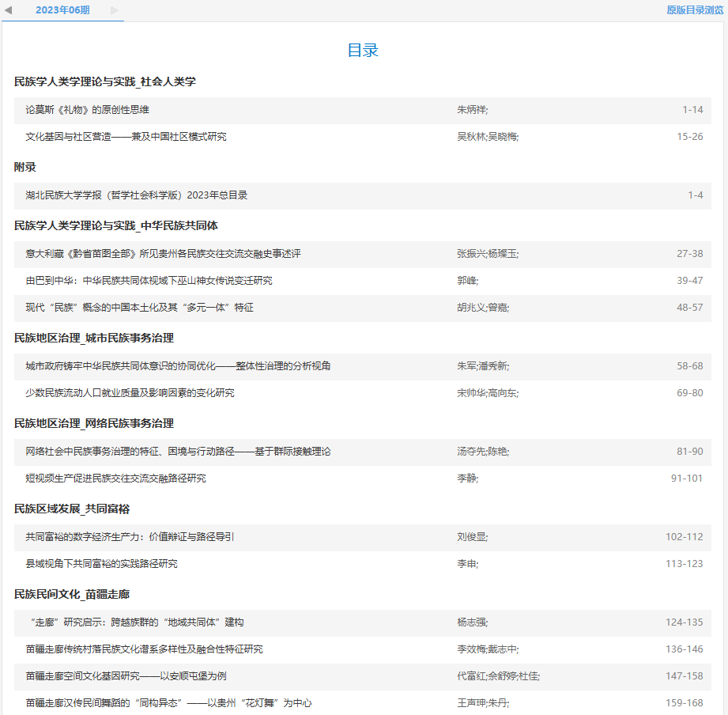
Task: Click author 郭峰
Action: click(466, 282)
